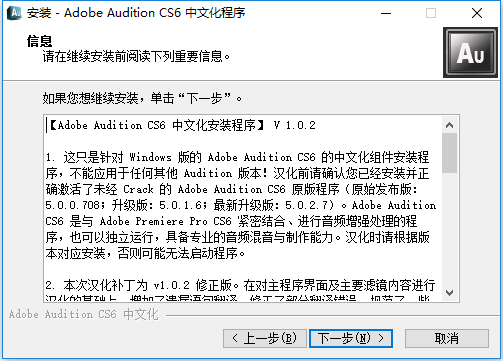Screen dimensions: 503x361
Task: Cancel the installation with 取消
Action: [447, 338]
